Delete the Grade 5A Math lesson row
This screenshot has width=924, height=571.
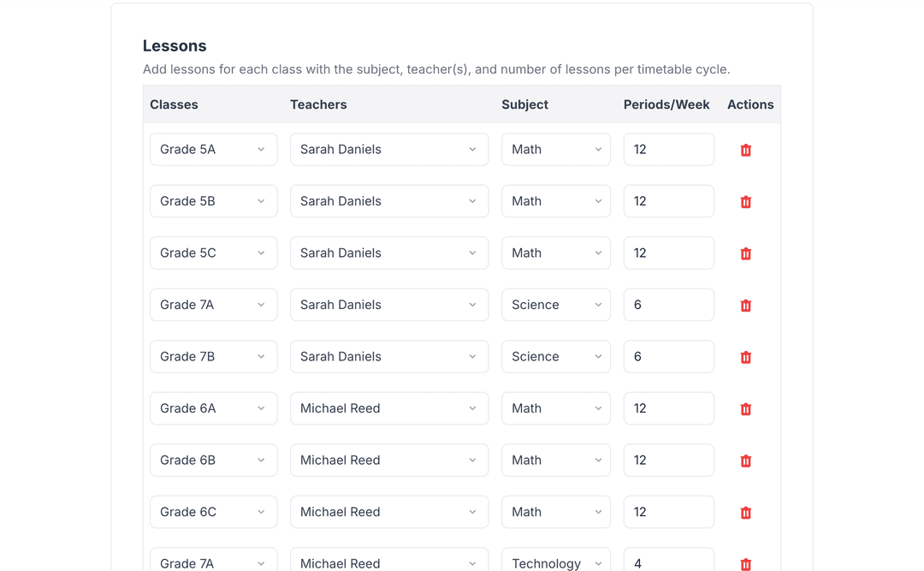point(745,150)
